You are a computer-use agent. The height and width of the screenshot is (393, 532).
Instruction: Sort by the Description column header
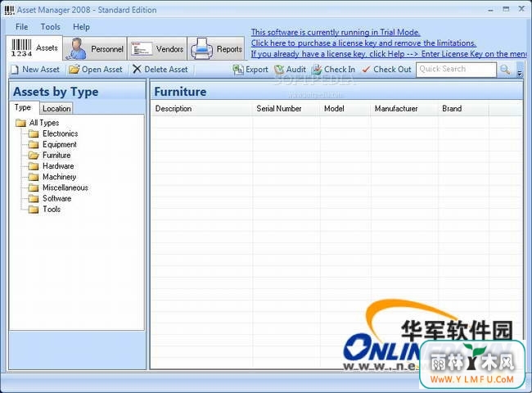201,109
